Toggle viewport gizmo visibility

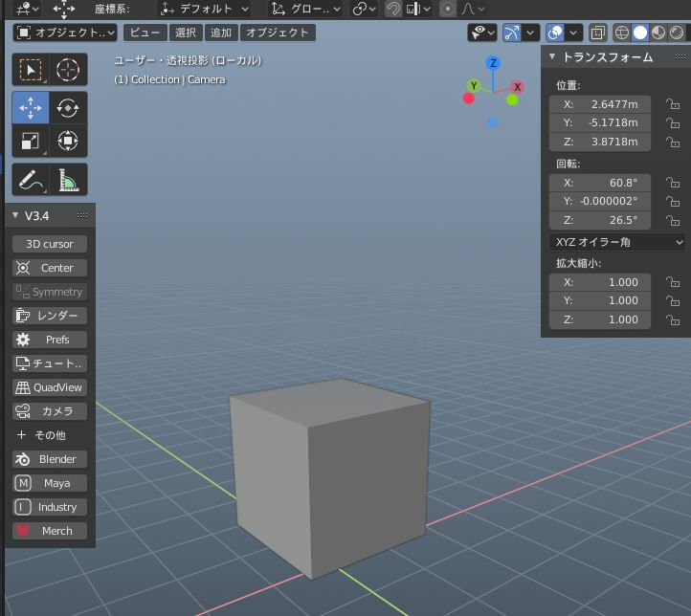(x=512, y=33)
